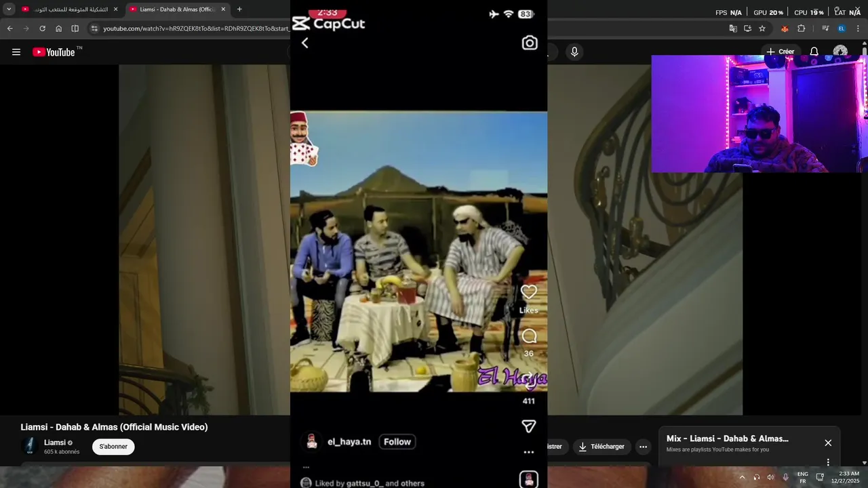The width and height of the screenshot is (868, 488).
Task: Open Mix playlist panel three-dot options
Action: 828,462
